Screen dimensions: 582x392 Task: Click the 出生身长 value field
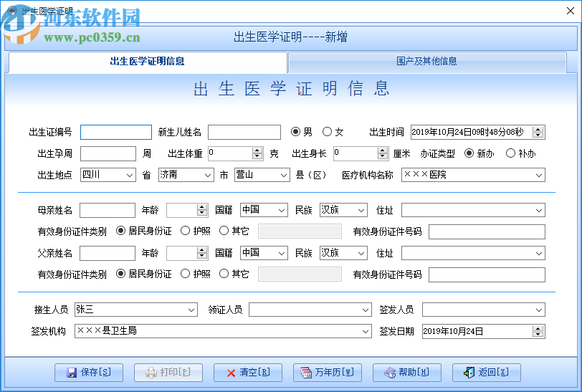tap(361, 153)
